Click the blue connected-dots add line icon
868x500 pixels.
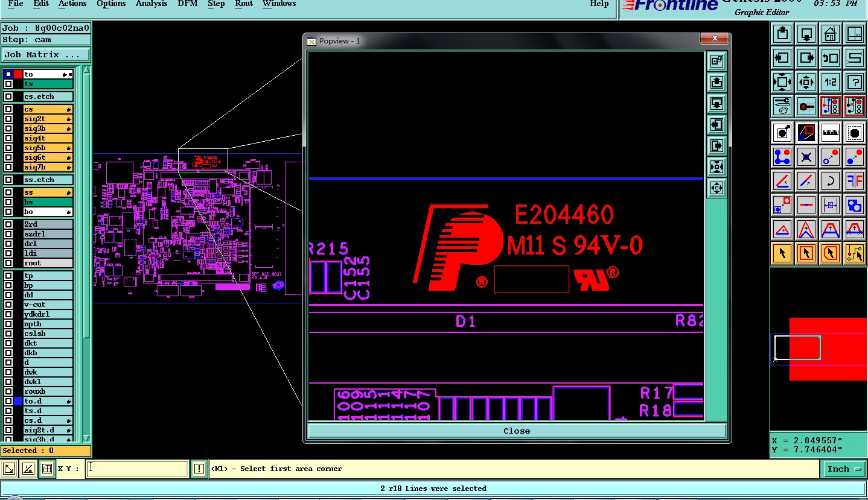click(783, 157)
